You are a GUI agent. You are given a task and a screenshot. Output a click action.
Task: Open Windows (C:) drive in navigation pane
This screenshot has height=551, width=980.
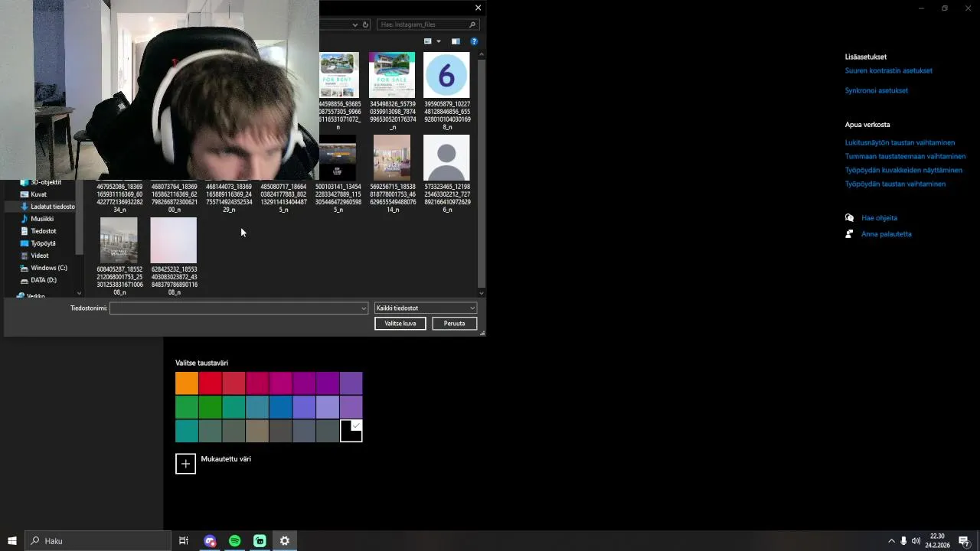(49, 268)
